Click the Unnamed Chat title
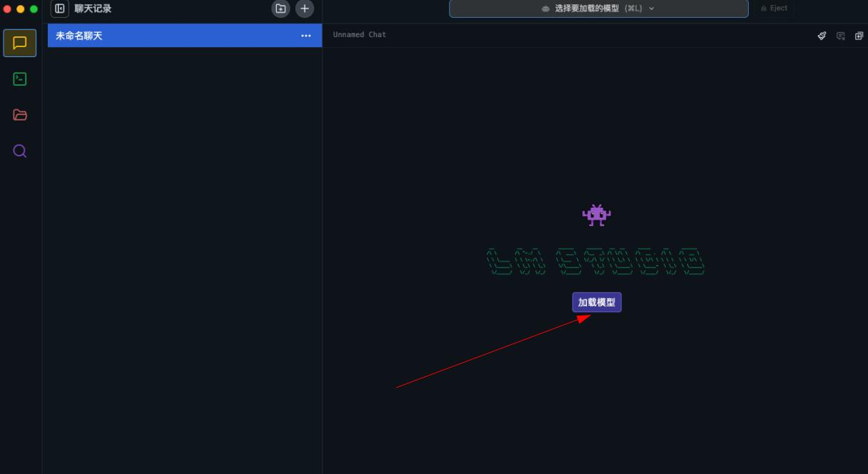This screenshot has width=868, height=474. point(359,35)
